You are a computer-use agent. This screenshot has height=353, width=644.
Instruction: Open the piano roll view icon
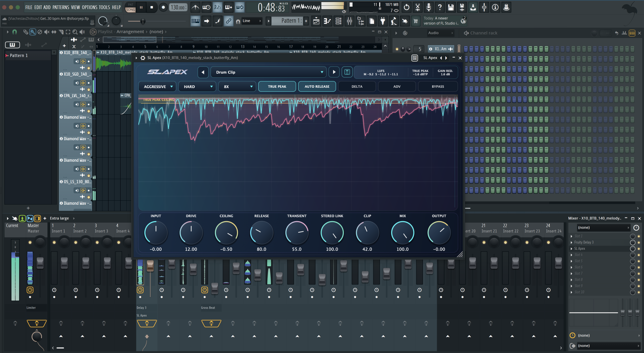(327, 21)
